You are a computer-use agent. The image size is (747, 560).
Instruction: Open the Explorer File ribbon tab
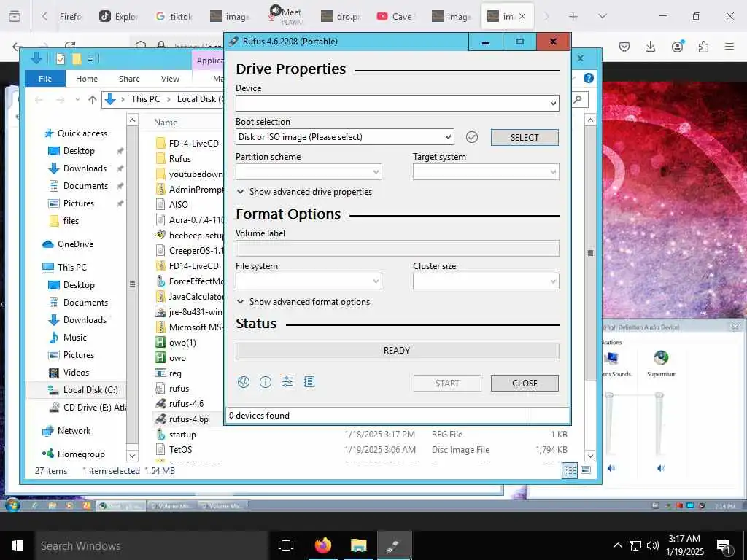[45, 79]
